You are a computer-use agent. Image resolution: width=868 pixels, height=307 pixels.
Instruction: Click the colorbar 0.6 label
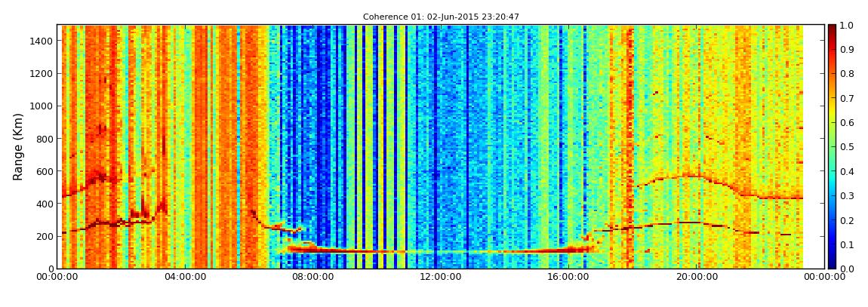pyautogui.click(x=846, y=123)
